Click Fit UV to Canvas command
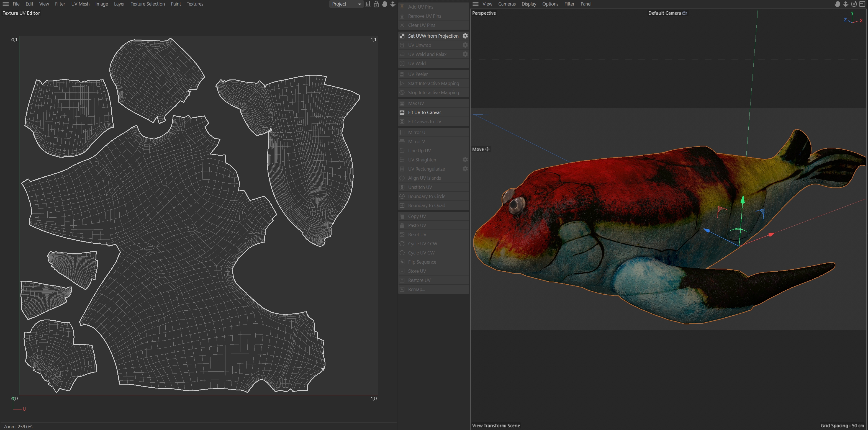This screenshot has width=868, height=430. coord(425,112)
